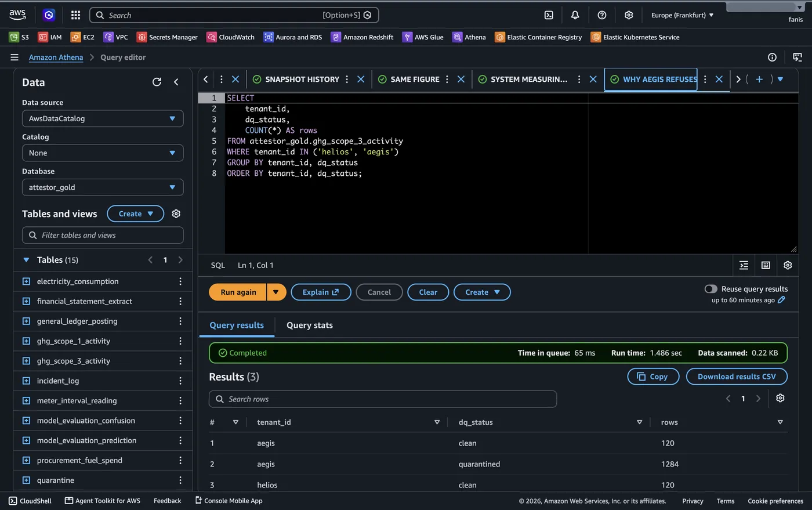Add a new query tab
Viewport: 812px width, 510px height.
[759, 79]
